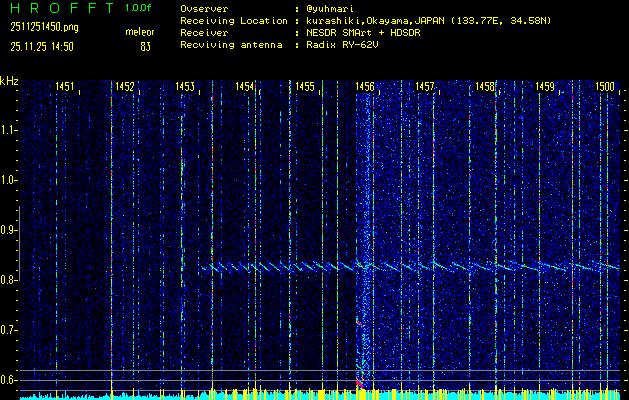Click the 1500 time marker
629x400 pixels.
pos(605,87)
